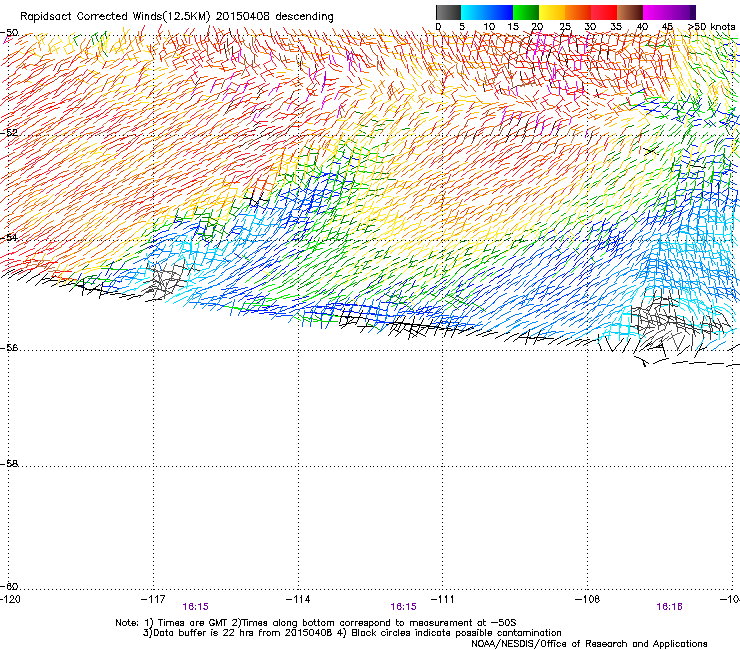Click the NOAA/NESDIS credit line
Viewport: 740px width, 650px height.
coord(589,644)
